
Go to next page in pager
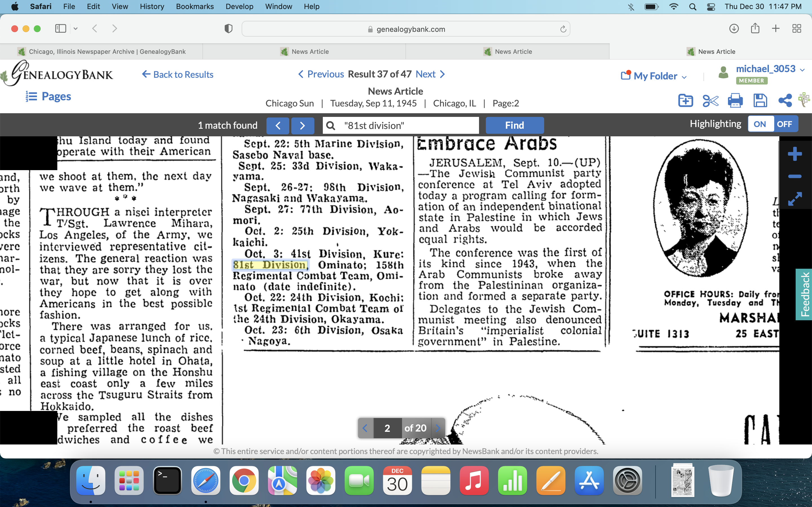[438, 428]
